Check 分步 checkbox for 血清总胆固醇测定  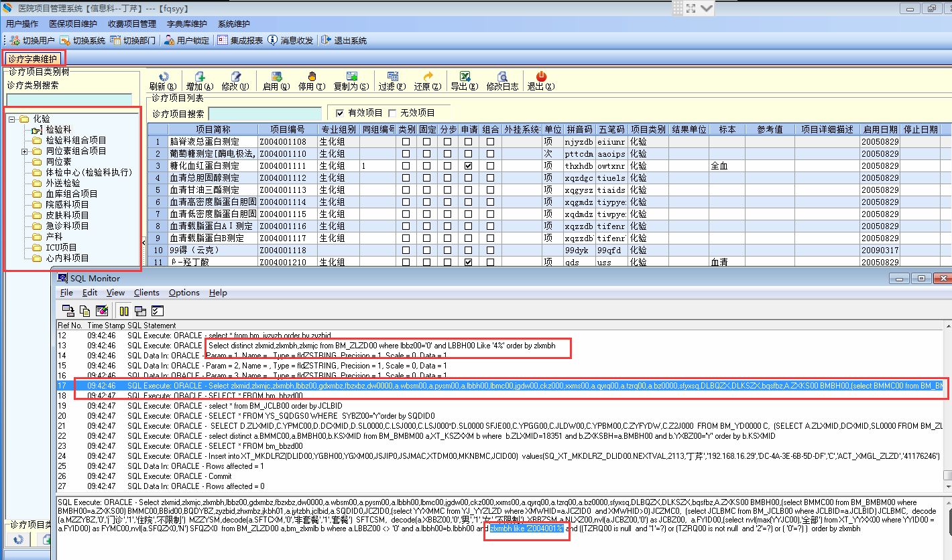(x=448, y=178)
